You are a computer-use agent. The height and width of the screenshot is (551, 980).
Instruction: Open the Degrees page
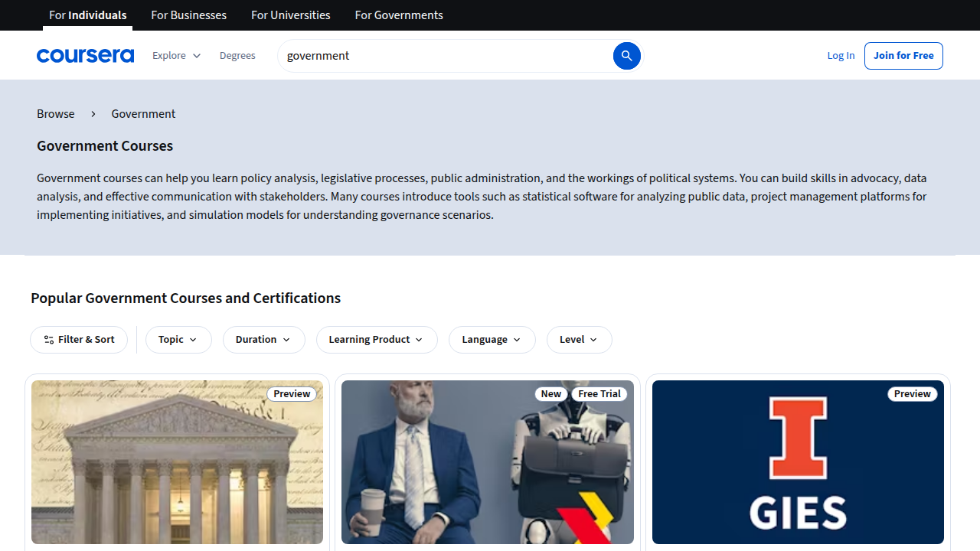tap(237, 55)
